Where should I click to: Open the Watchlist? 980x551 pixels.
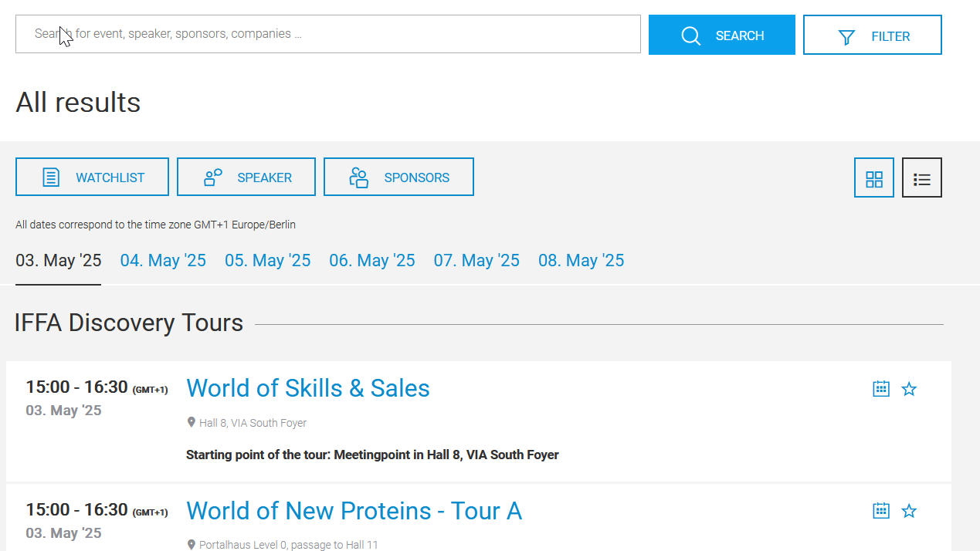(x=92, y=177)
